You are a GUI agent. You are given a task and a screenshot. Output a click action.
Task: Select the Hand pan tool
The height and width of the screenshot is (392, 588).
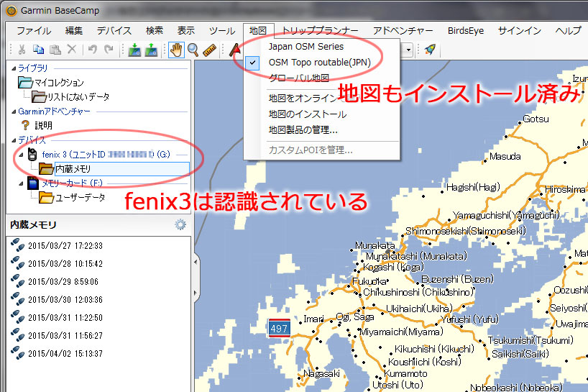[x=176, y=50]
